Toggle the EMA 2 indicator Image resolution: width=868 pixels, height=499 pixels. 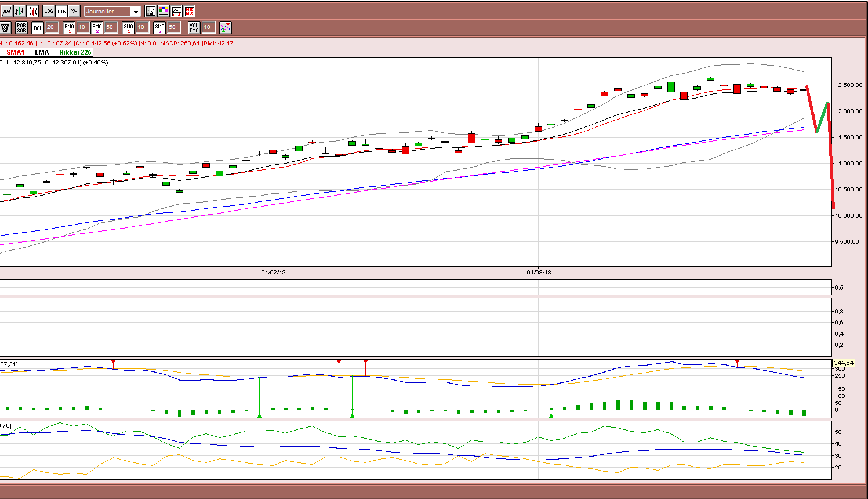pyautogui.click(x=97, y=27)
